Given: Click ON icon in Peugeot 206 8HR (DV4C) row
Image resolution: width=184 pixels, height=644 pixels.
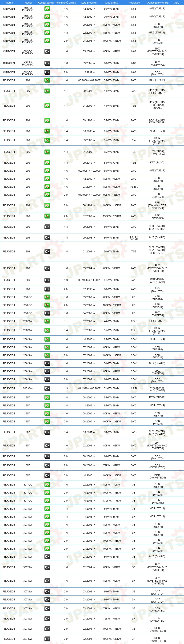Looking at the screenshot, I should coord(47,252).
